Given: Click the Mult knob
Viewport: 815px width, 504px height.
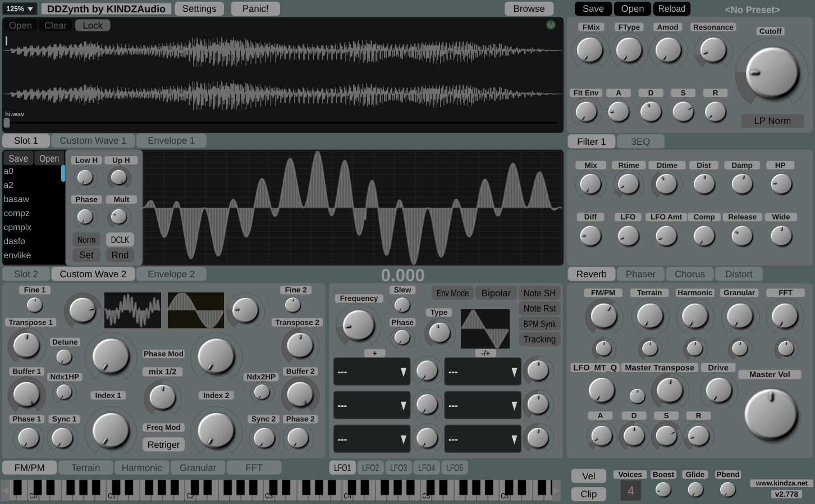Looking at the screenshot, I should tap(118, 217).
